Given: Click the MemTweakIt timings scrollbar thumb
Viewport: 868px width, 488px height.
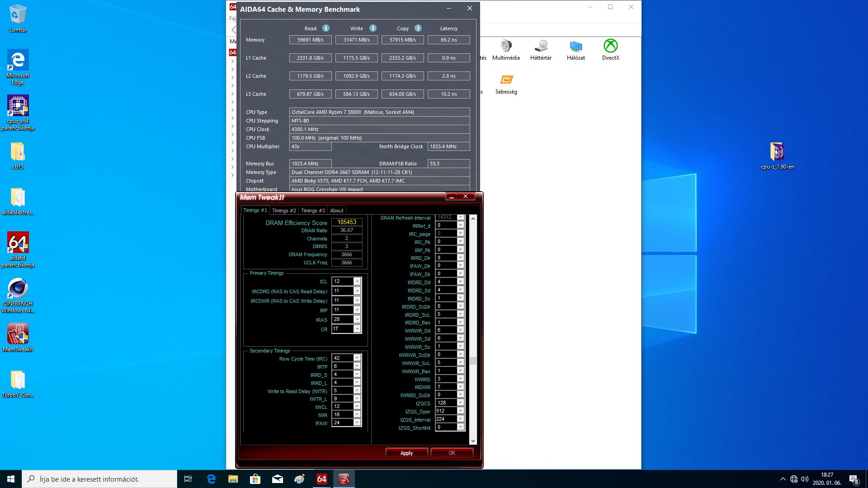Looking at the screenshot, I should coord(473,361).
